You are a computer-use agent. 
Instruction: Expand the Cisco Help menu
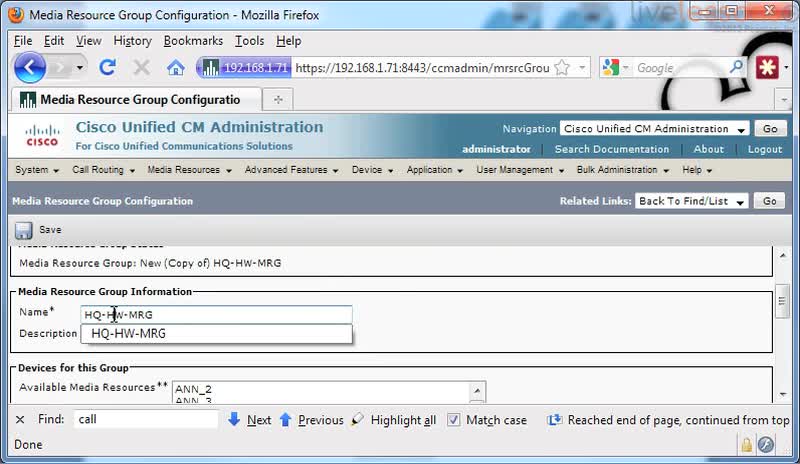697,170
